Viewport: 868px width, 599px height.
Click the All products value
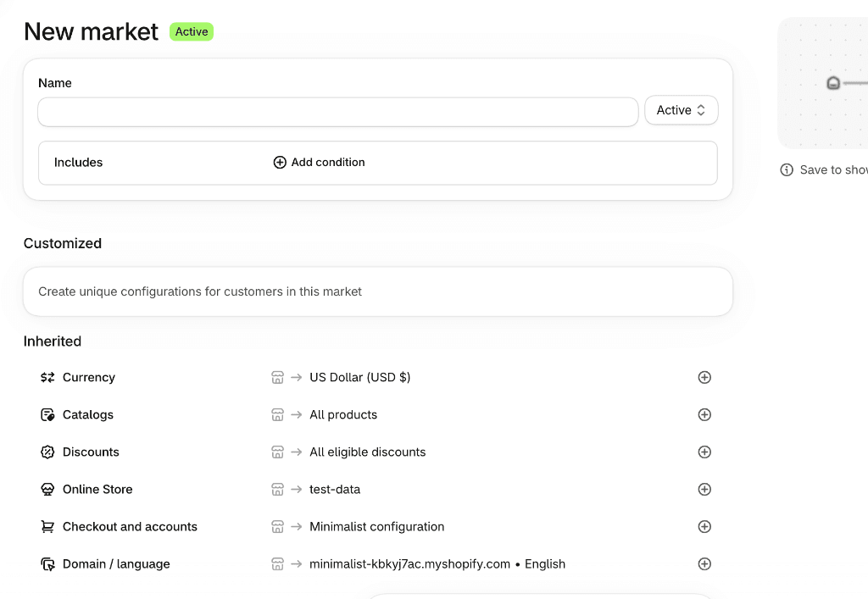pos(343,415)
